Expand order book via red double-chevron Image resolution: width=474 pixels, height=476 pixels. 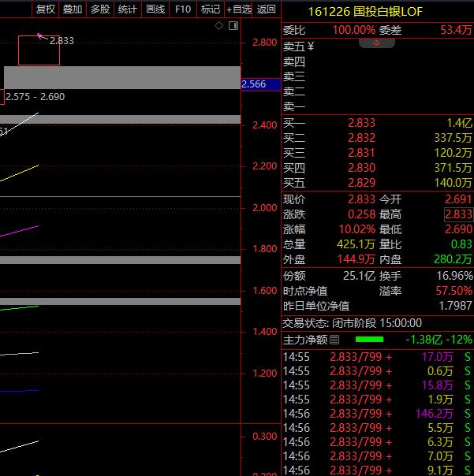point(376,43)
